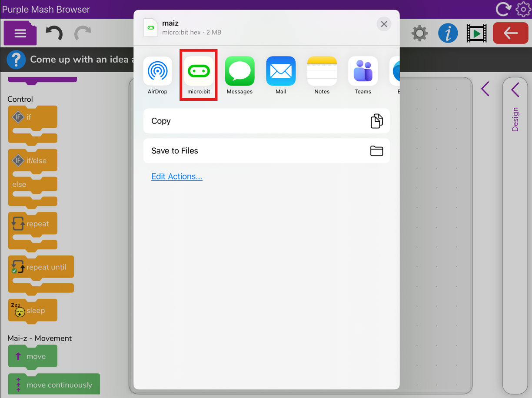This screenshot has width=532, height=398.
Task: Share the file via AirDrop
Action: [x=157, y=75]
